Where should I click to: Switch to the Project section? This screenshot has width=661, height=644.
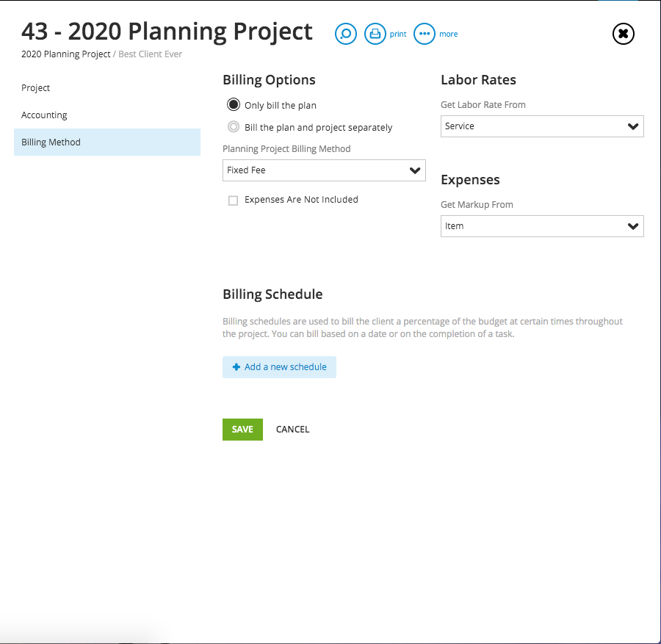click(x=36, y=88)
